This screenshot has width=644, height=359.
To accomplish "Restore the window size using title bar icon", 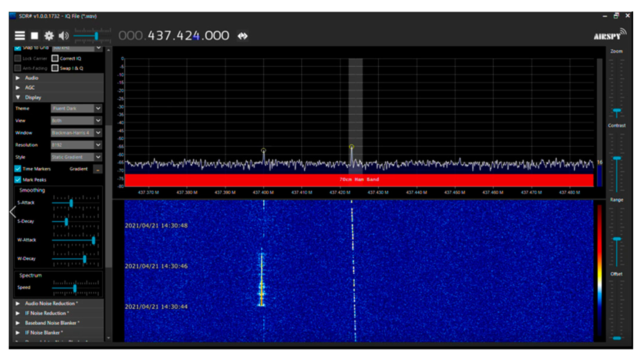I will (x=616, y=16).
